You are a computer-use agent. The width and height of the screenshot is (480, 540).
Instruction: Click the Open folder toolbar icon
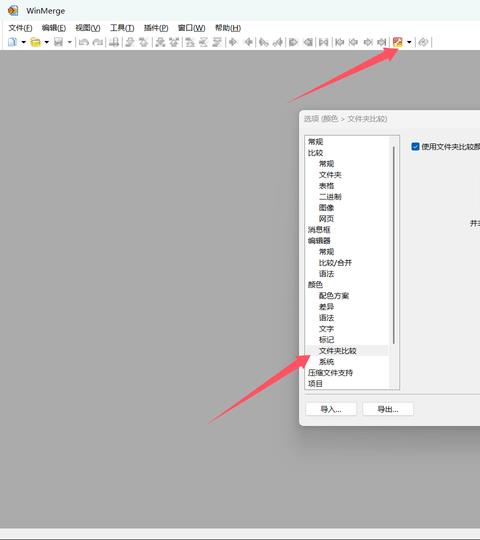pos(35,42)
